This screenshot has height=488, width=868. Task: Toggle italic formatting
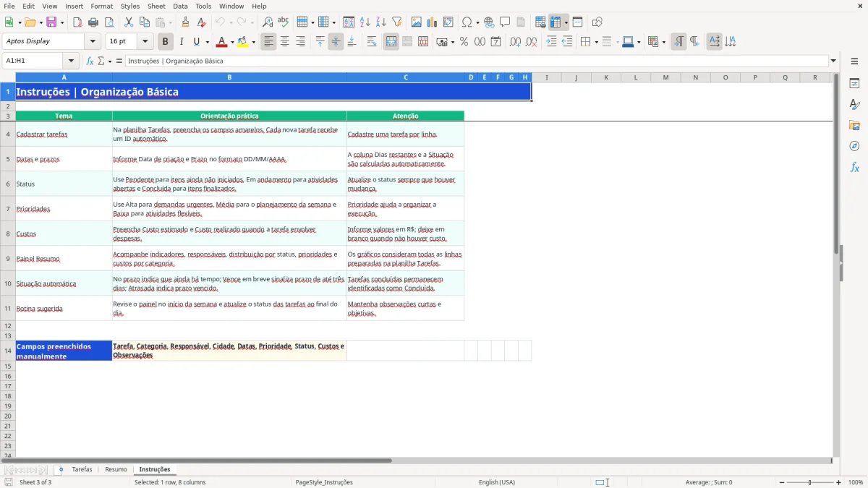[182, 42]
